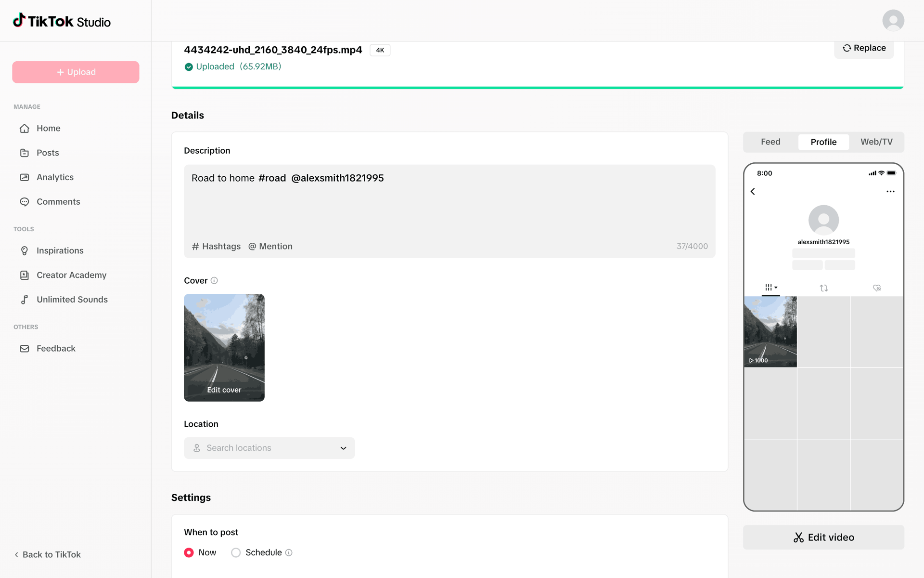Click the Inspirations lightbulb icon
Image resolution: width=924 pixels, height=578 pixels.
click(x=25, y=251)
